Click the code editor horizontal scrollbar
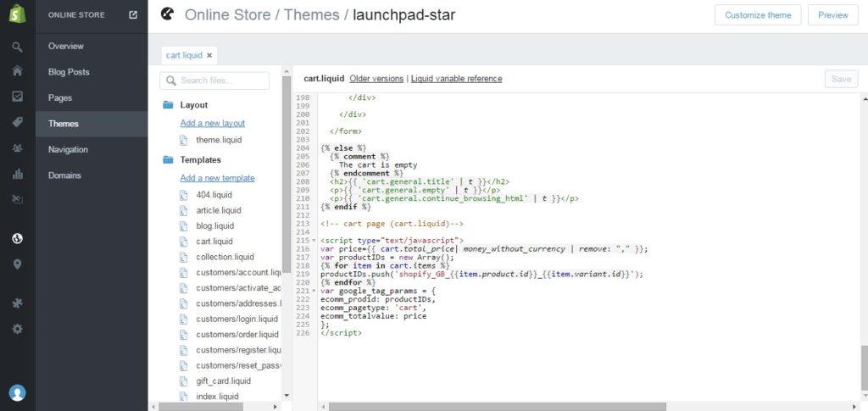This screenshot has width=868, height=411. [x=497, y=407]
